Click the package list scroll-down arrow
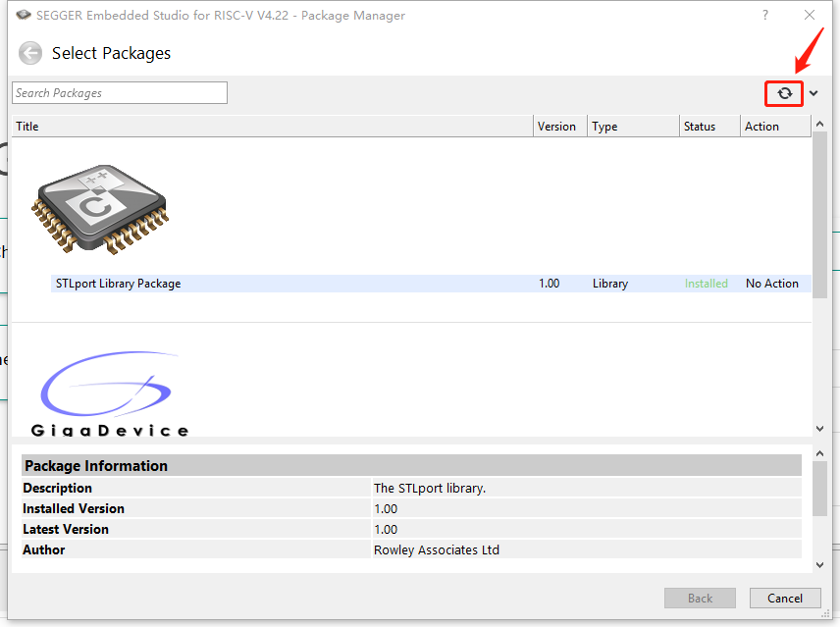Image resolution: width=840 pixels, height=627 pixels. [x=819, y=429]
